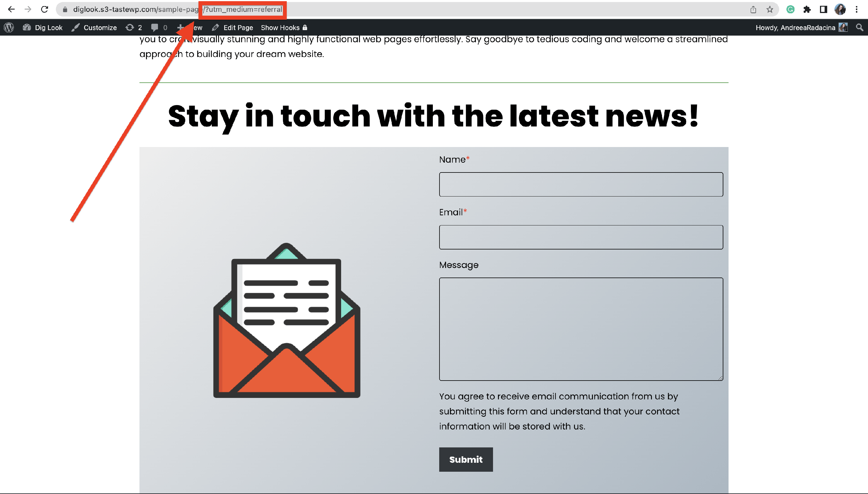Open comments bubble showing 0
Image resolution: width=868 pixels, height=494 pixels.
point(159,27)
